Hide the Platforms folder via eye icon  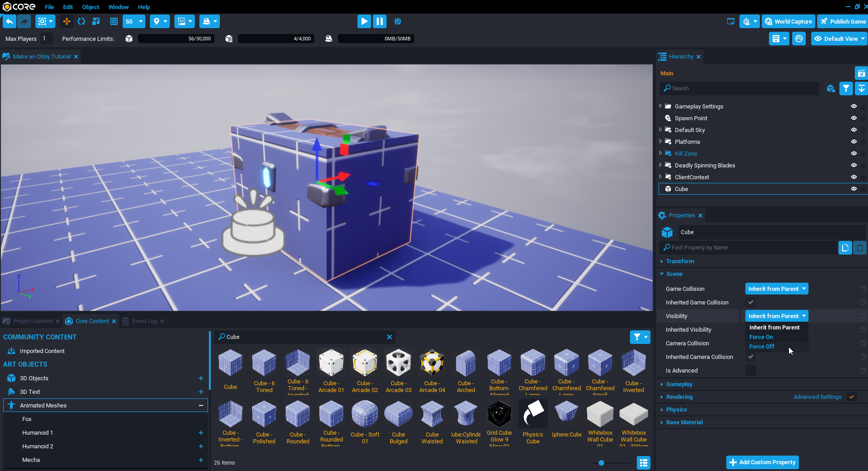853,142
